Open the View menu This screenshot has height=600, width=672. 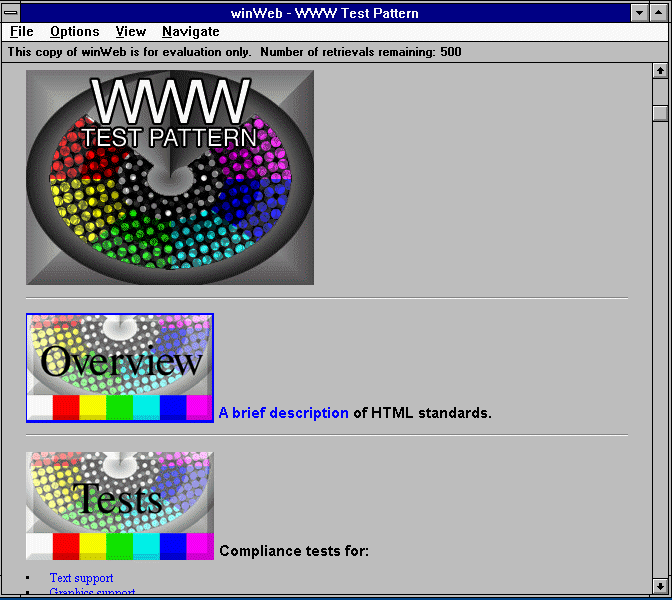tap(130, 32)
